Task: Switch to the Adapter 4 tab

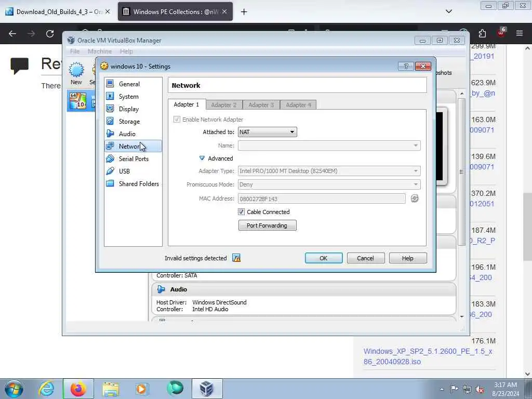Action: 298,105
